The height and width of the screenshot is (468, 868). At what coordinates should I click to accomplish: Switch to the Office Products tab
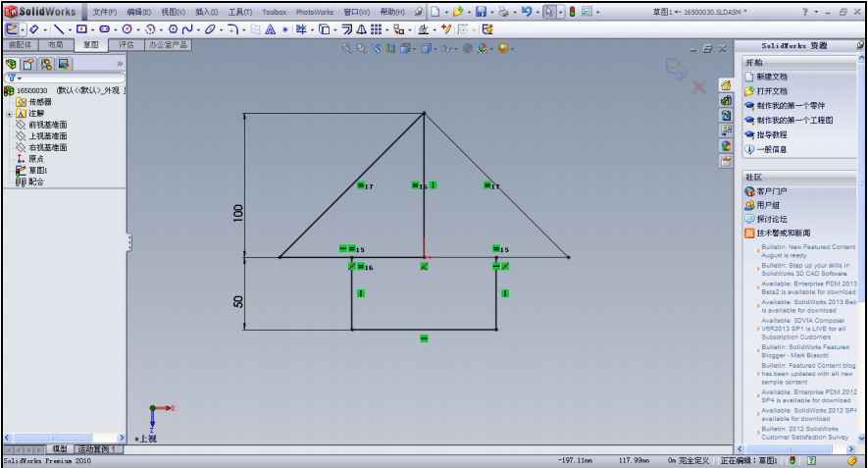tap(168, 45)
